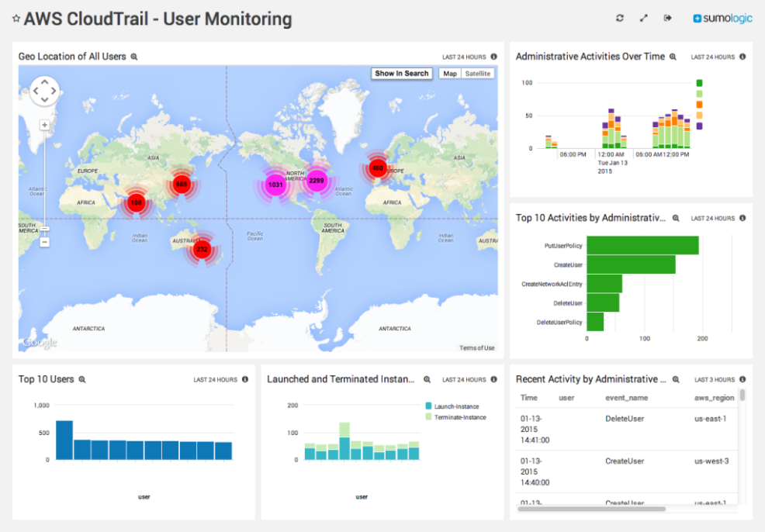The height and width of the screenshot is (532, 765).
Task: Click the Google logo on map
Action: (40, 342)
